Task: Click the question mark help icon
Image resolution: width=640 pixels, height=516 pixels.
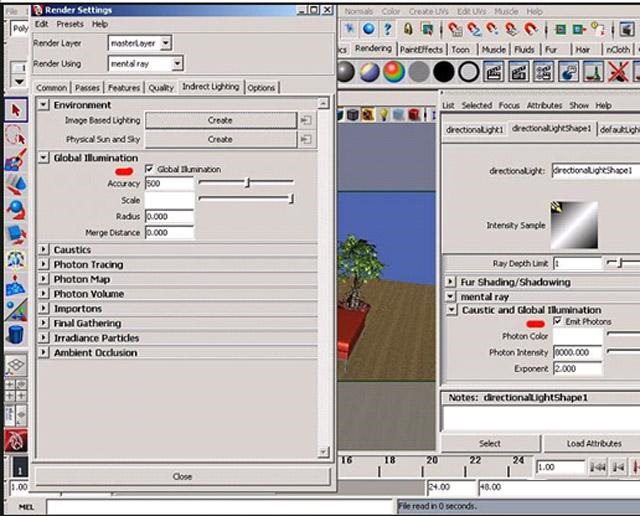Action: [387, 29]
